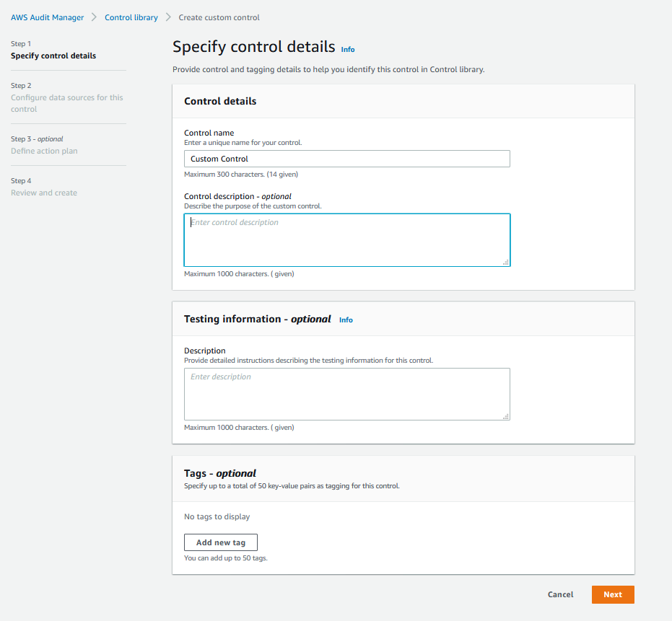
Task: Open the Info link beside Testing information
Action: pyautogui.click(x=346, y=320)
